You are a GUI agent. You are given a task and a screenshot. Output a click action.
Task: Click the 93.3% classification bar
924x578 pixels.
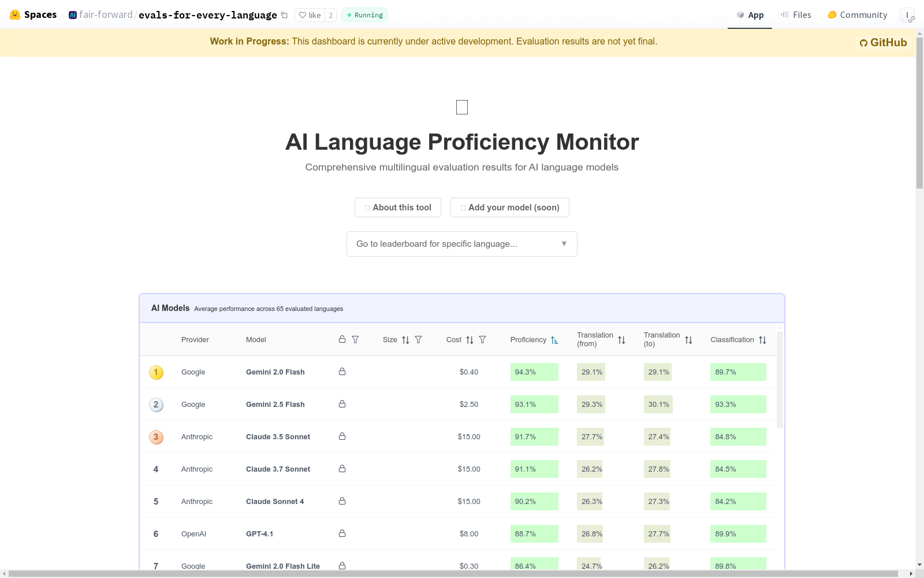[738, 405]
